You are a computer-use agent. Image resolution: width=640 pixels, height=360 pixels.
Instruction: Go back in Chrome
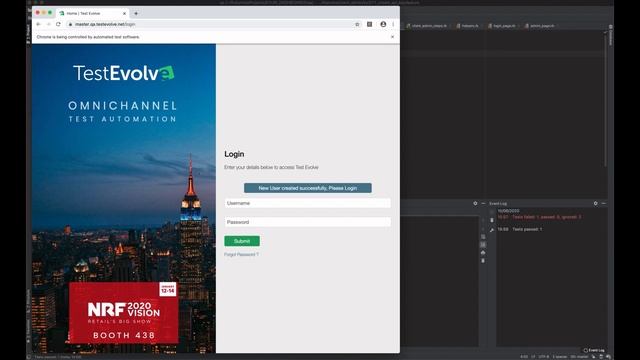coord(38,24)
